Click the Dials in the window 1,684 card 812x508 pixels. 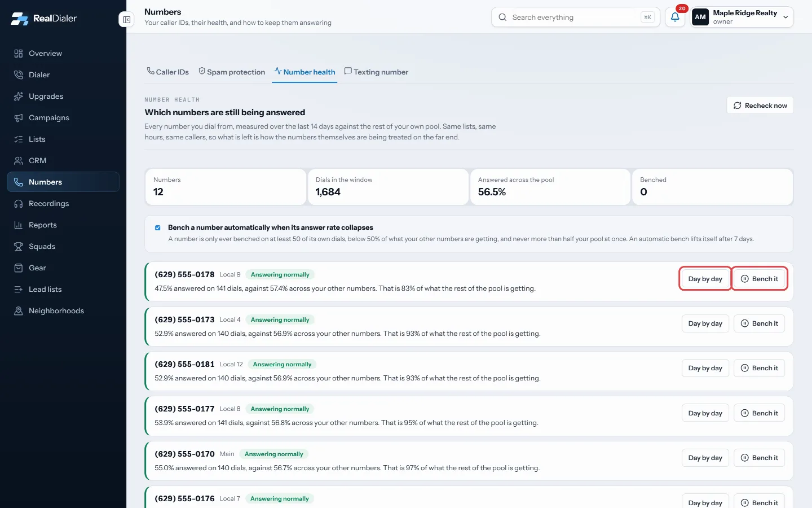point(388,187)
